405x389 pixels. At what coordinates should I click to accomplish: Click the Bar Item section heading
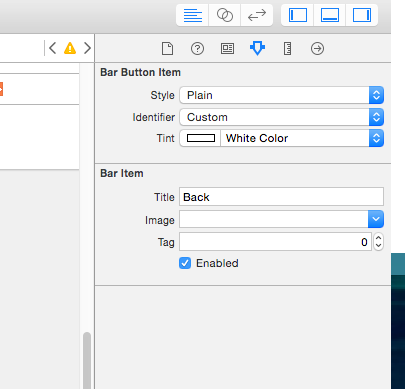(122, 173)
